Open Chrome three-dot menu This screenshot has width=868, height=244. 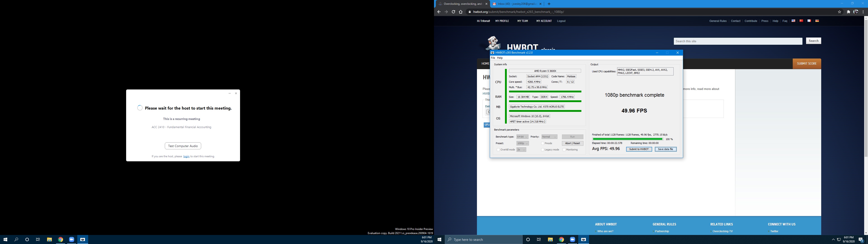point(863,12)
